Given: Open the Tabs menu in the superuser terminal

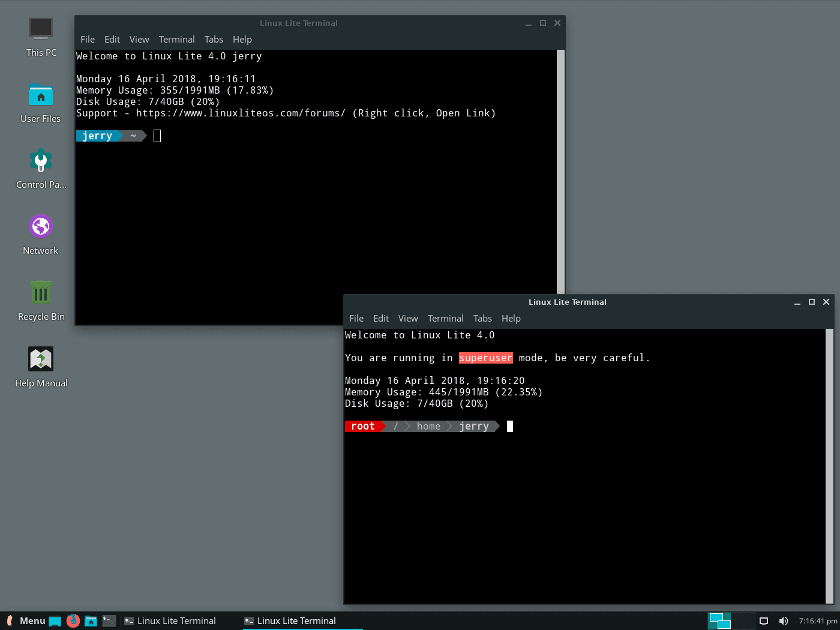Looking at the screenshot, I should pos(482,319).
